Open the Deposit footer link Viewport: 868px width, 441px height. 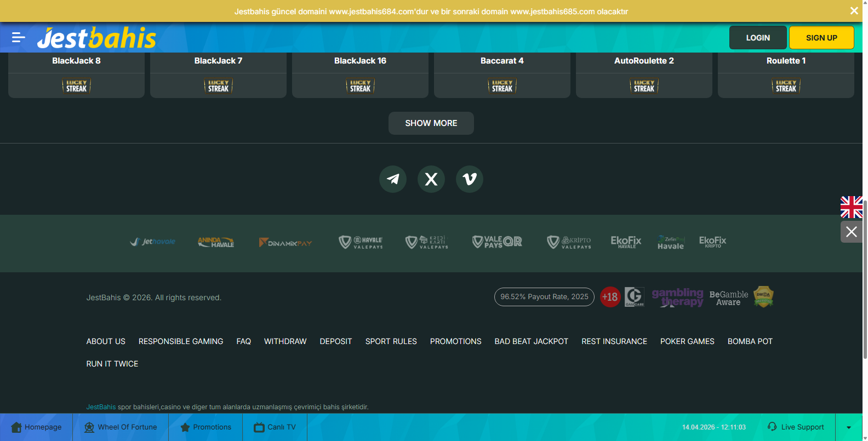(x=336, y=341)
